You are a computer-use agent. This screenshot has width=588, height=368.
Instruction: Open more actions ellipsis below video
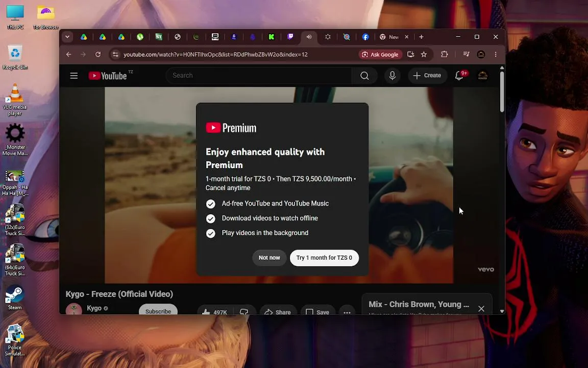pyautogui.click(x=347, y=312)
